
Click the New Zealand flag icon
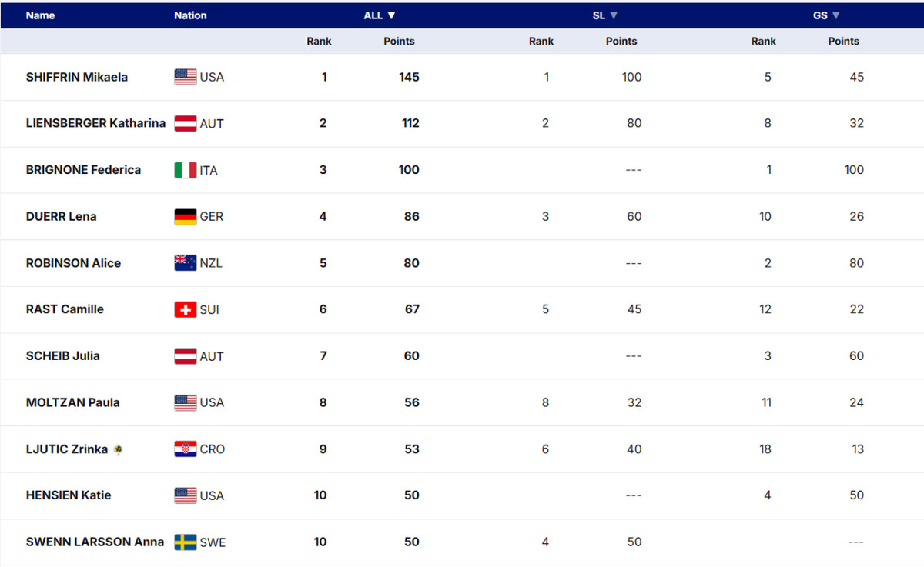(186, 263)
